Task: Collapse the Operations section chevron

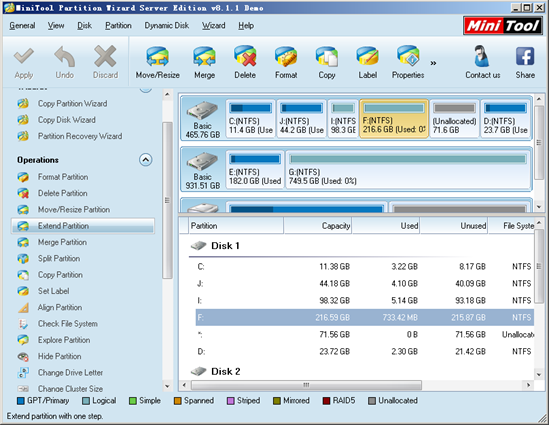Action: coord(146,160)
